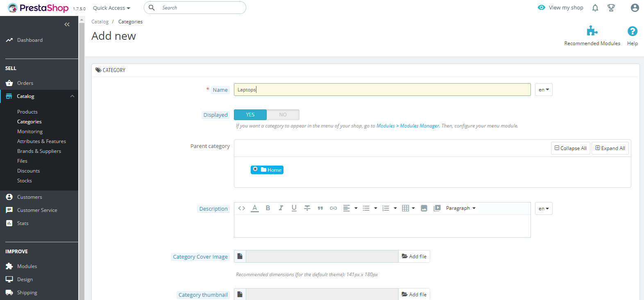Screen dimensions: 644x300
Task: Click the Collapse All button
Action: (571, 148)
